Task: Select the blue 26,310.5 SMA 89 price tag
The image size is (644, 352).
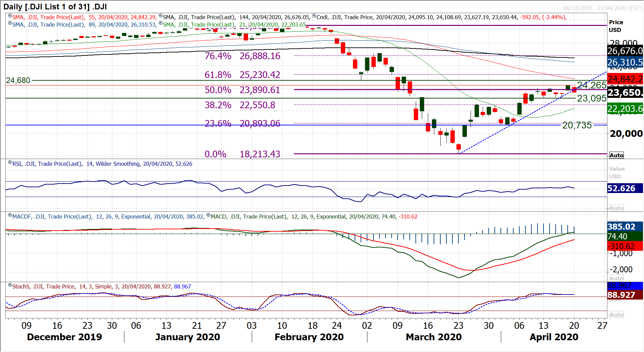Action: [625, 63]
